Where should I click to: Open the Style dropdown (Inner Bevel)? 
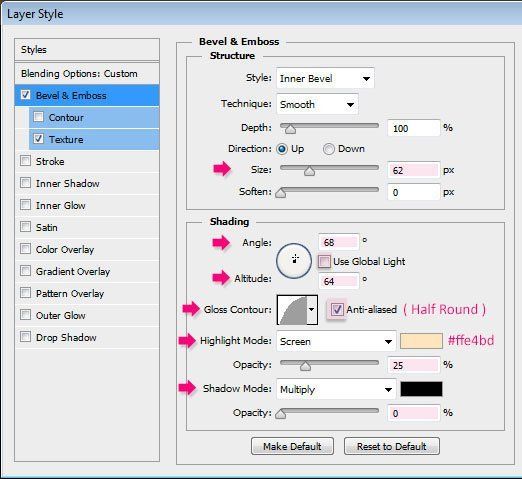pyautogui.click(x=325, y=79)
